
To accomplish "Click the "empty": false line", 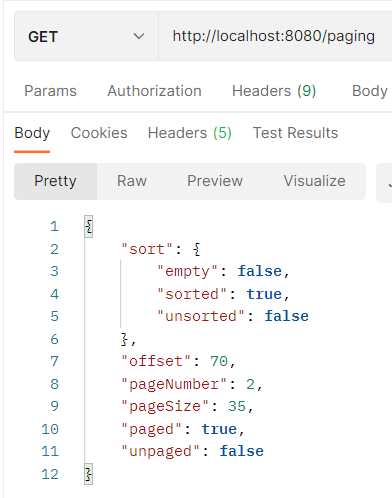I will 223,272.
